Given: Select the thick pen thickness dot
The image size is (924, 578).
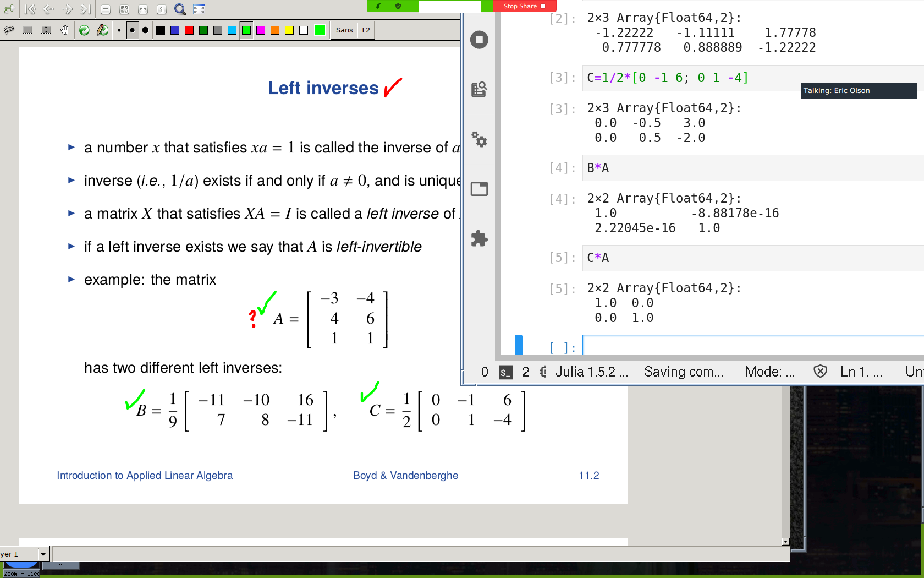Looking at the screenshot, I should [145, 30].
